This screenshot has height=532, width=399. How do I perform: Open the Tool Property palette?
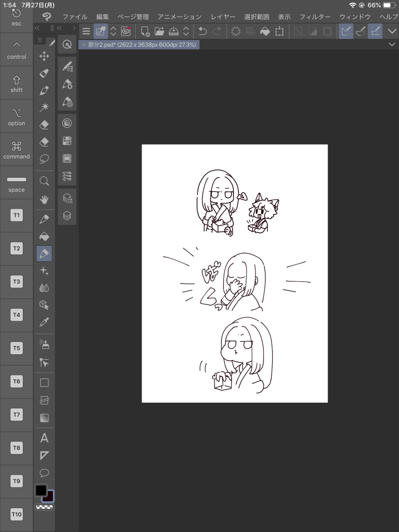pos(67,84)
